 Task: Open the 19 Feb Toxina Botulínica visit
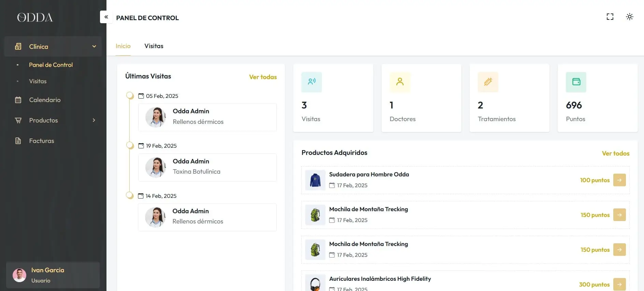coord(207,167)
